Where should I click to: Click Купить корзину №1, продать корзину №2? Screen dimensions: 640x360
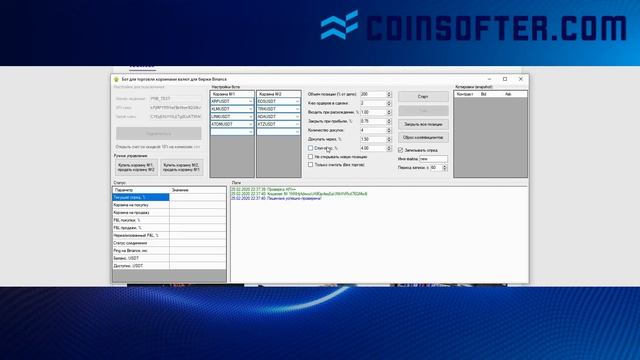pyautogui.click(x=136, y=167)
